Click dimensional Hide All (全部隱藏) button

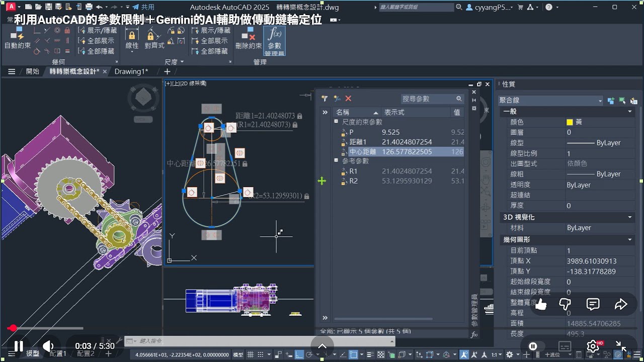point(210,51)
